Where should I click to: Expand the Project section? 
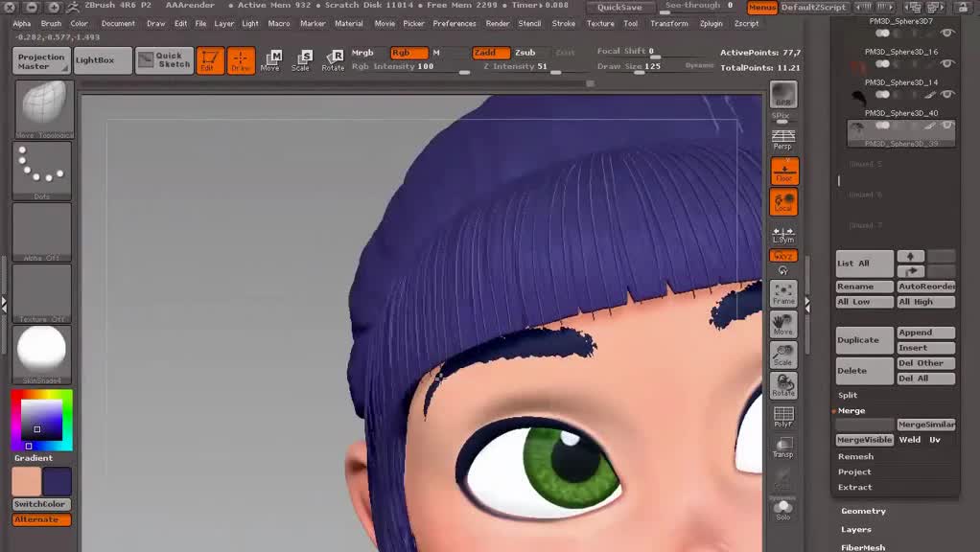(x=854, y=472)
